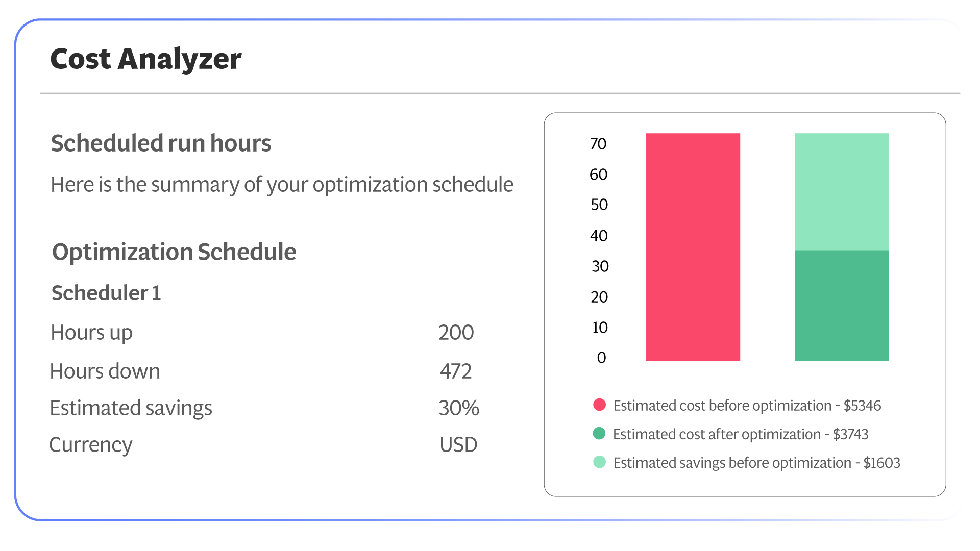Click the Estimated savings value 30%
The image size is (980, 551).
click(458, 408)
